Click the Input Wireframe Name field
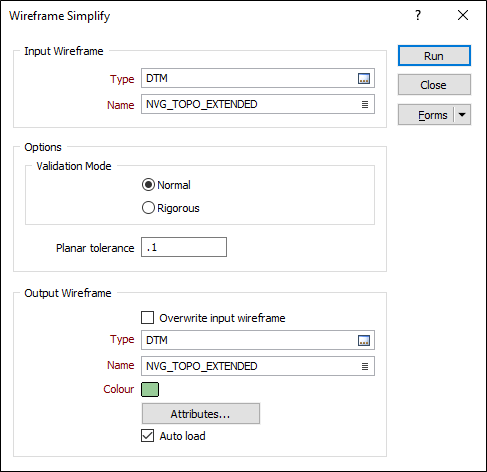 coord(258,104)
